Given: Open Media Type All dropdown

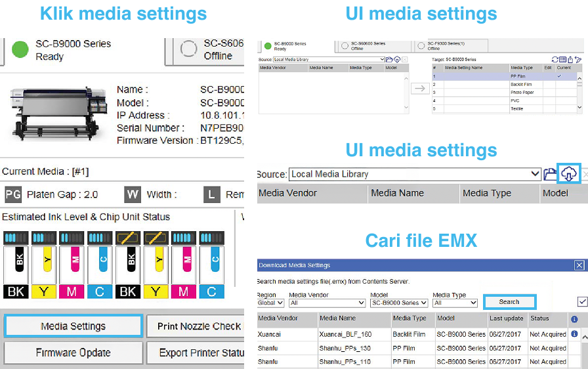Looking at the screenshot, I should (x=455, y=303).
